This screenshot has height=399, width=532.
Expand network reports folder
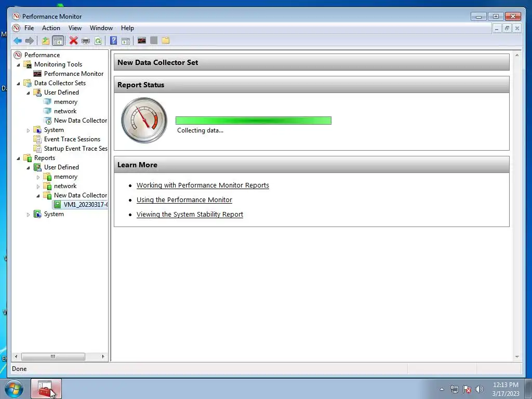[x=38, y=187]
